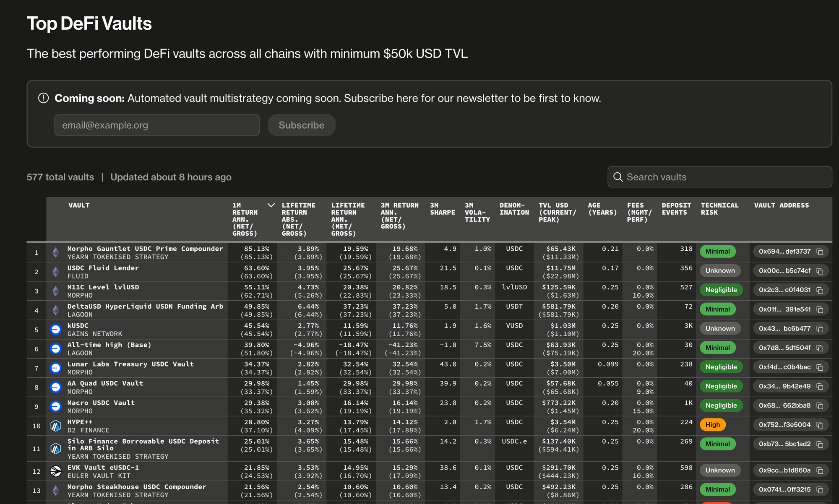839x504 pixels.
Task: Open DeltaUSD HyperLiquid USDN Funding Arb vault
Action: [x=145, y=307]
